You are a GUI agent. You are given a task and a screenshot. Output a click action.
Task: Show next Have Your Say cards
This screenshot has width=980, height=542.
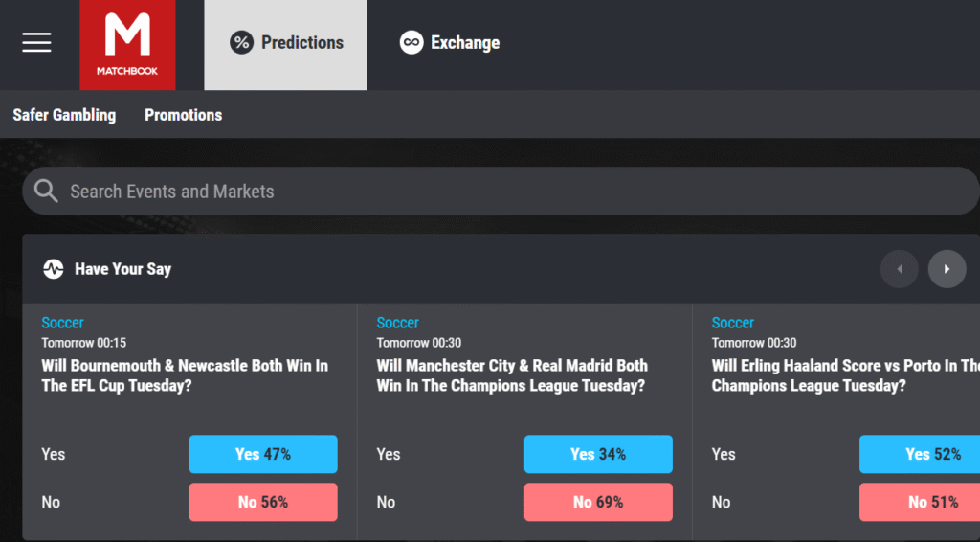(947, 269)
